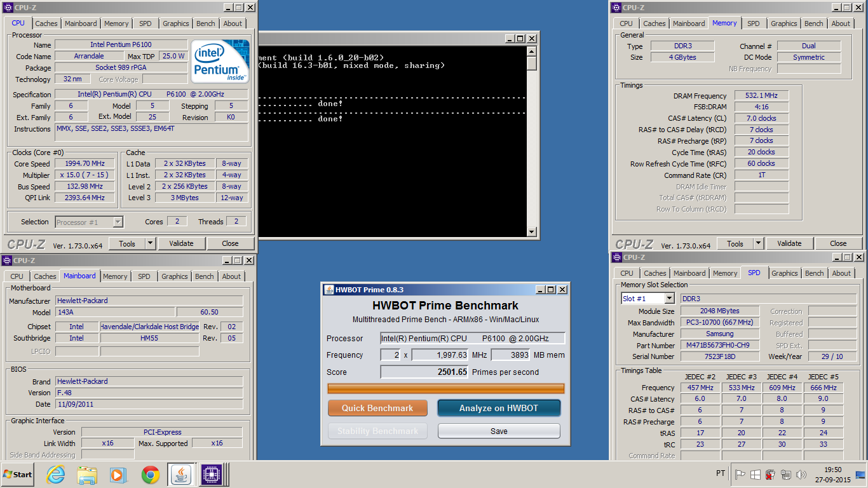Click Analyze on HWBOT button
Viewport: 868px width, 488px height.
(x=499, y=408)
